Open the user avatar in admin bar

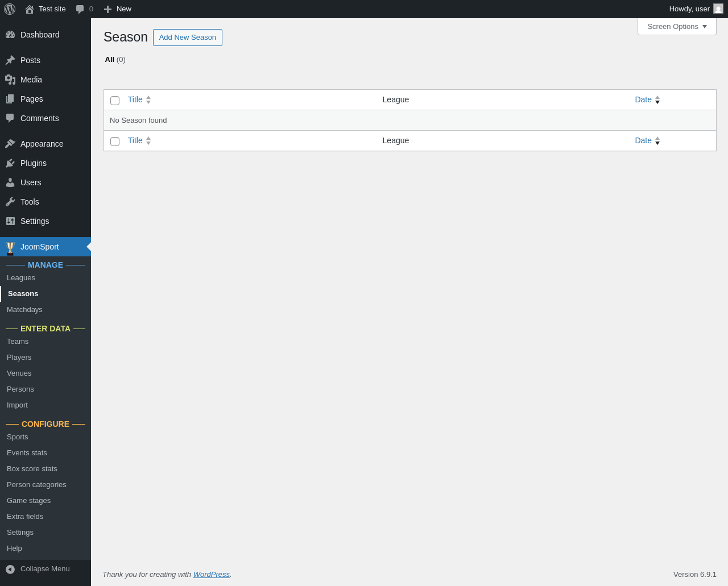pos(718,9)
